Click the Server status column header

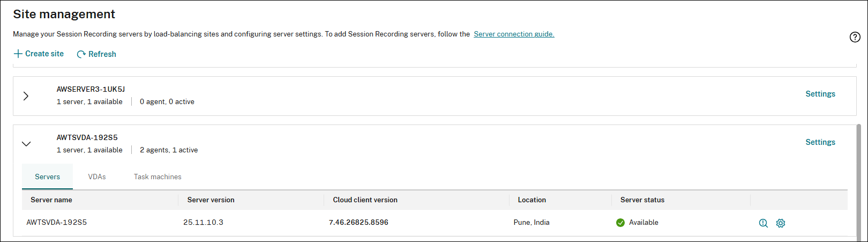pyautogui.click(x=642, y=200)
